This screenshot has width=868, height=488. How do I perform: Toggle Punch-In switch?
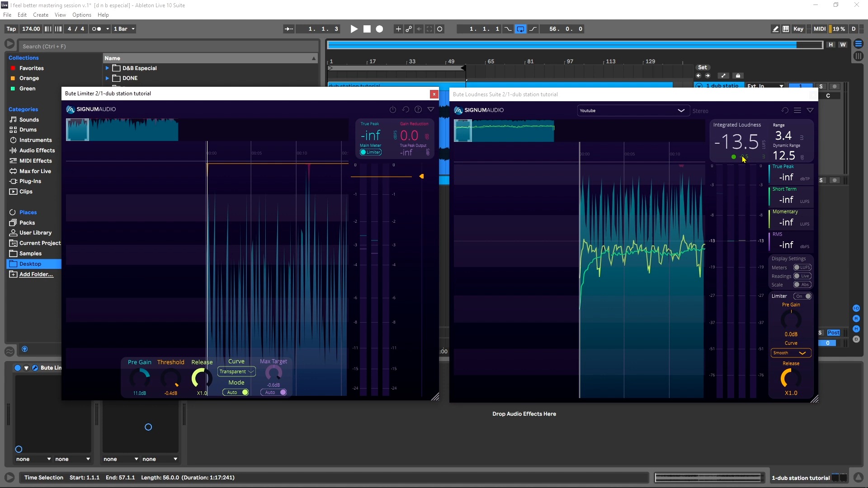[508, 29]
